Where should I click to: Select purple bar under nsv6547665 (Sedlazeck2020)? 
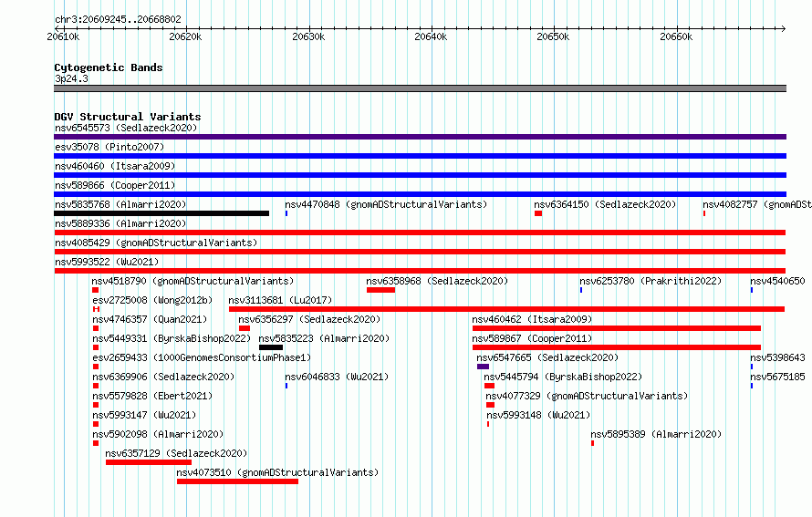(484, 367)
